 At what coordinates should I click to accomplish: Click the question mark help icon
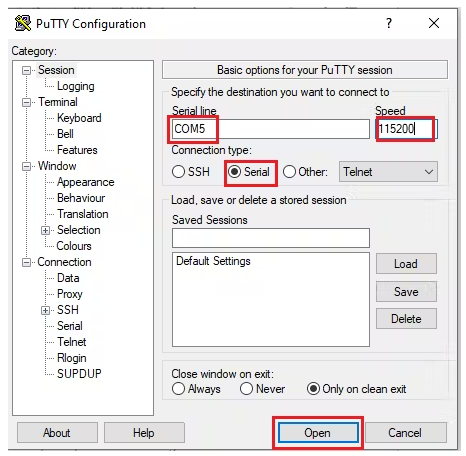[389, 23]
